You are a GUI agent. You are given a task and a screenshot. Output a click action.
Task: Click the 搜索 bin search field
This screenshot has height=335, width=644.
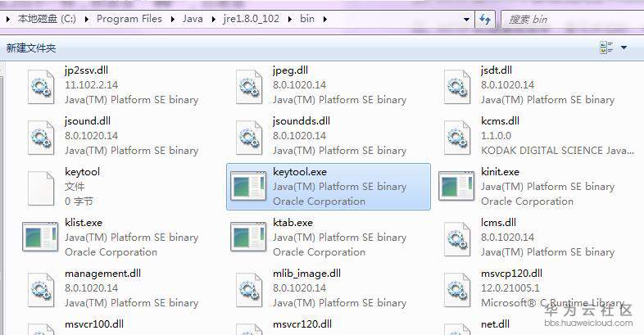click(571, 20)
